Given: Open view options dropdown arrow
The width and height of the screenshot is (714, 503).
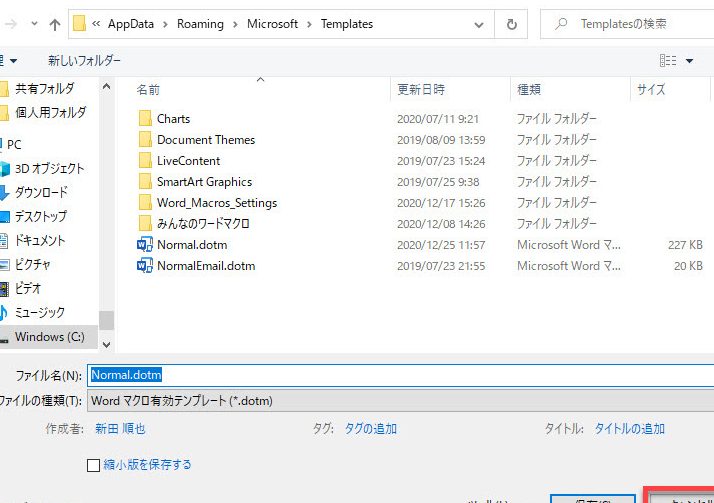Looking at the screenshot, I should click(x=689, y=61).
